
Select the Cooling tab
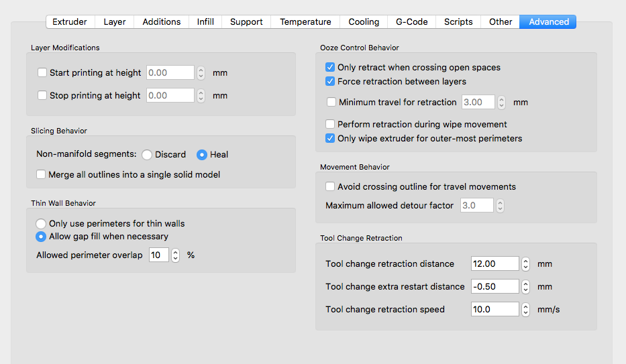[363, 21]
